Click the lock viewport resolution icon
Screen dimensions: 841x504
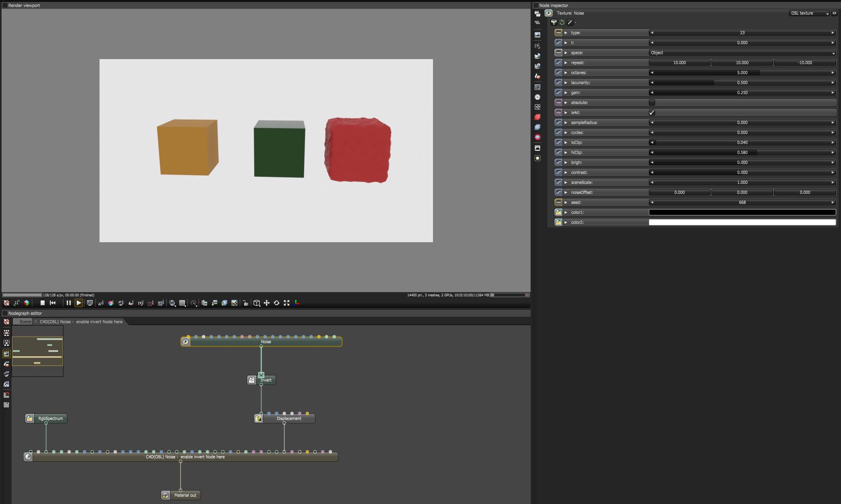tap(245, 303)
